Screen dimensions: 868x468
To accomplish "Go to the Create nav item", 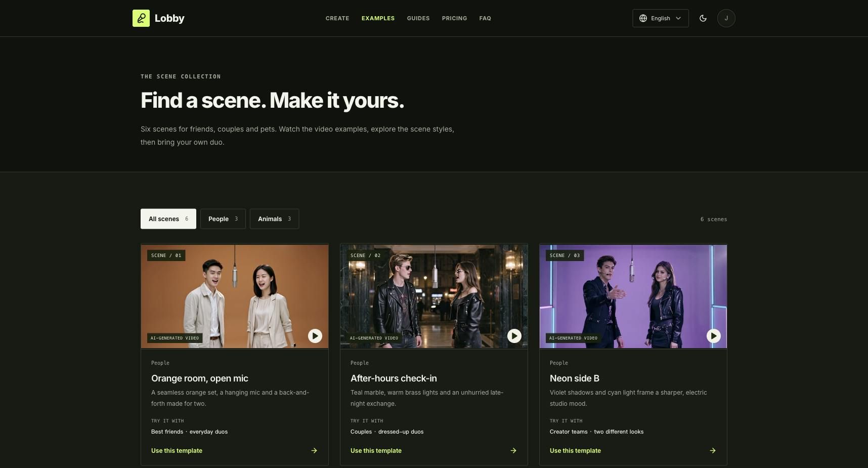I will pyautogui.click(x=337, y=18).
